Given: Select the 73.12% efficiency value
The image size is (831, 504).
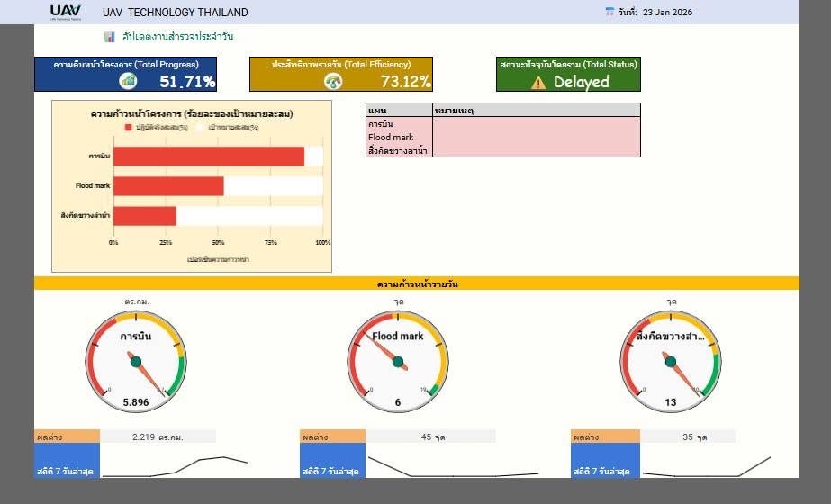Looking at the screenshot, I should pos(405,82).
